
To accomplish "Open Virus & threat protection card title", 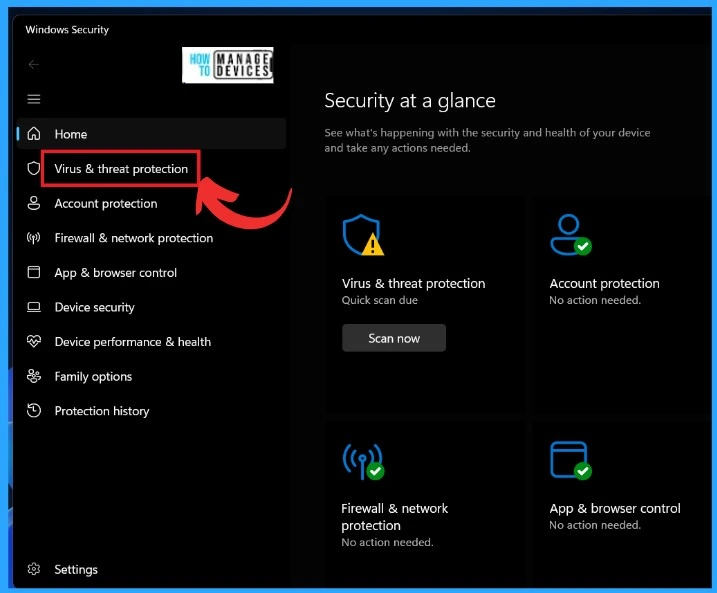I will click(x=413, y=283).
